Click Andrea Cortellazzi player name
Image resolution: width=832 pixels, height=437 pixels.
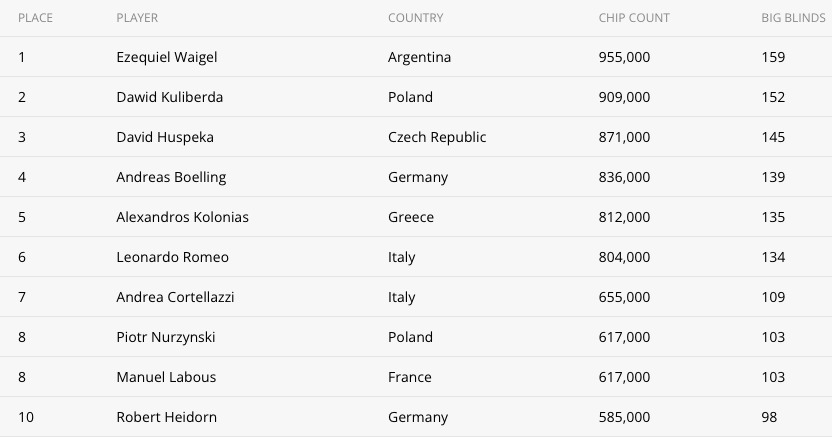coord(175,297)
